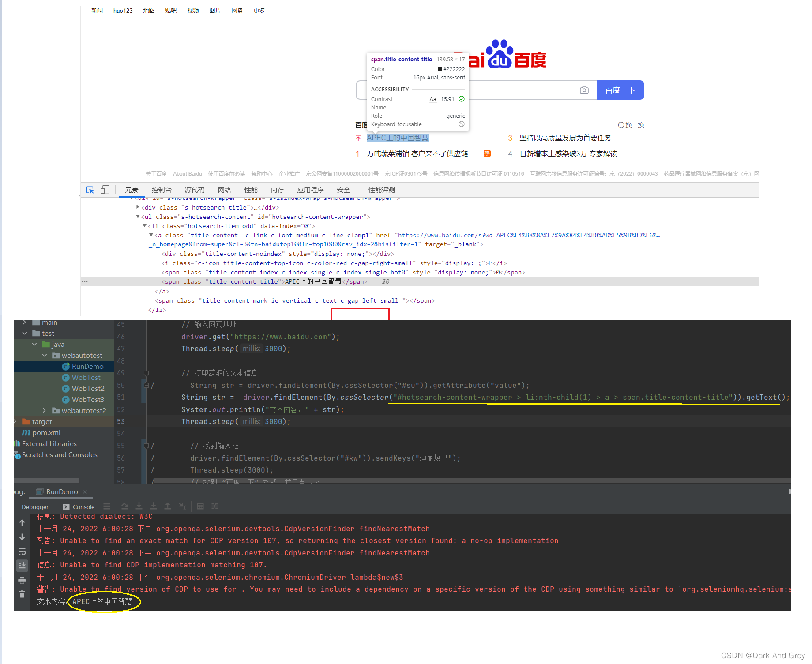The width and height of the screenshot is (812, 664).
Task: Collapse the a title-content anchor node
Action: click(151, 235)
